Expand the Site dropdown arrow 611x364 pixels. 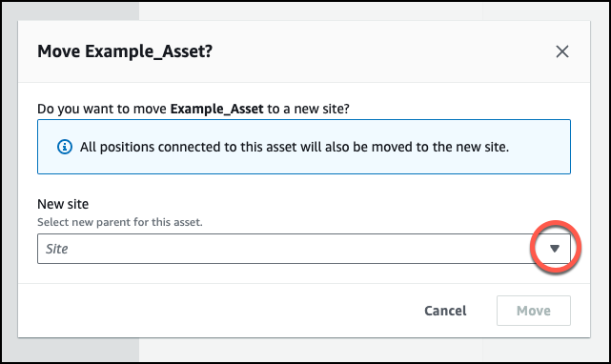(555, 249)
